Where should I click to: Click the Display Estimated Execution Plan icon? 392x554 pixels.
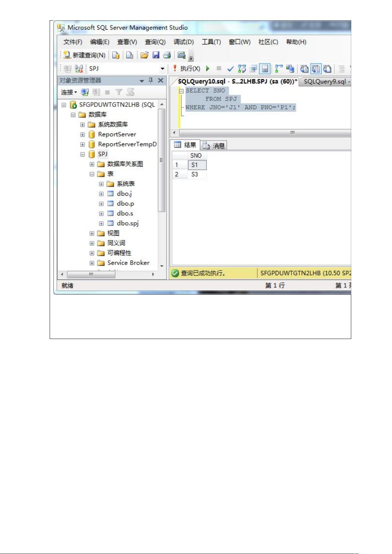click(242, 68)
